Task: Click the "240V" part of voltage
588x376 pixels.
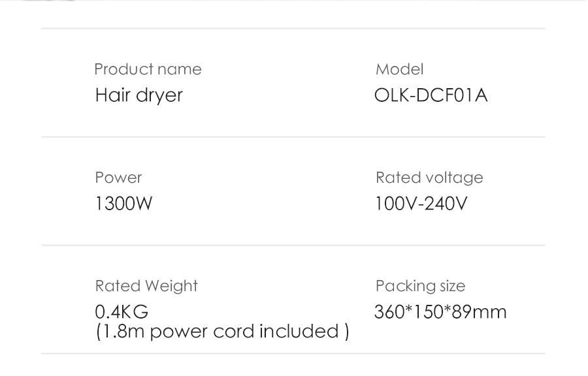Action: tap(446, 204)
